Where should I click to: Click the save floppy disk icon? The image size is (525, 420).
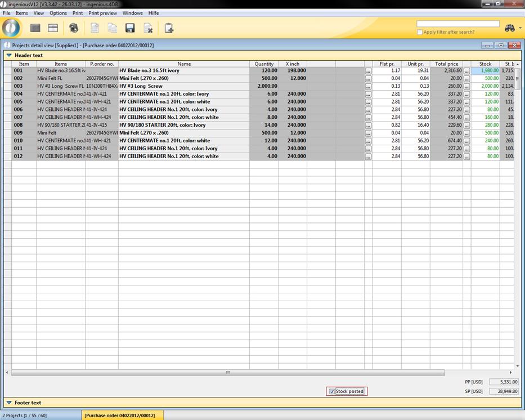click(x=130, y=28)
